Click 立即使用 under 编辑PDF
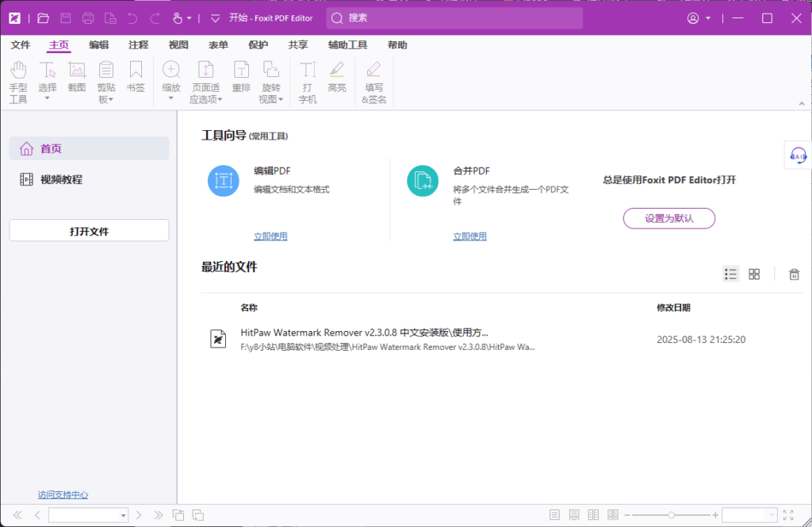The width and height of the screenshot is (812, 527). (270, 236)
